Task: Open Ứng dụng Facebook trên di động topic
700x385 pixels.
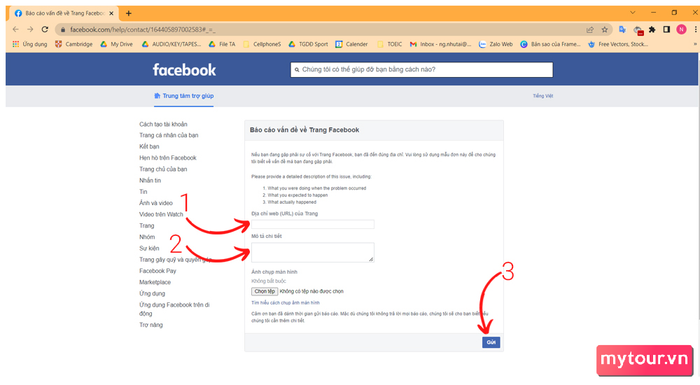Action: (x=174, y=309)
